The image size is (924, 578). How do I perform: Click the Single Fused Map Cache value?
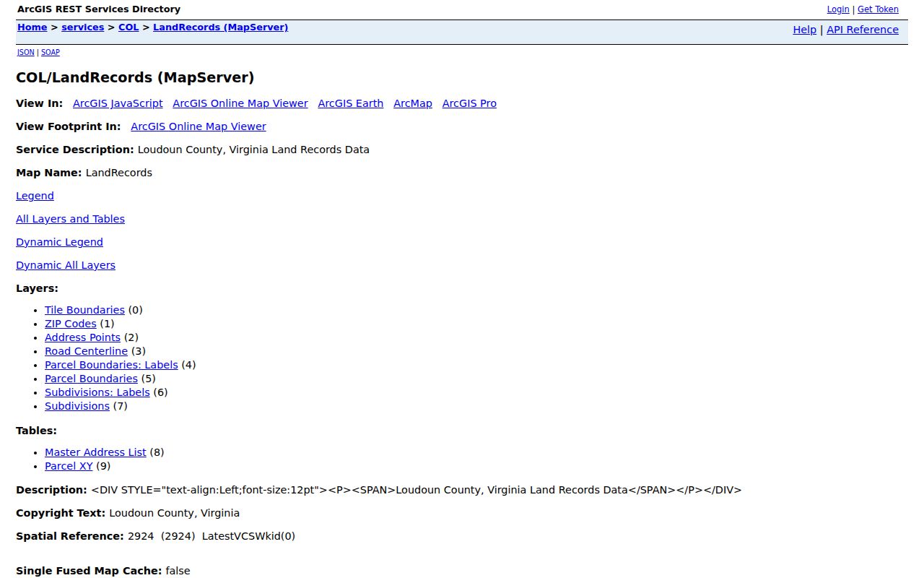pyautogui.click(x=178, y=571)
